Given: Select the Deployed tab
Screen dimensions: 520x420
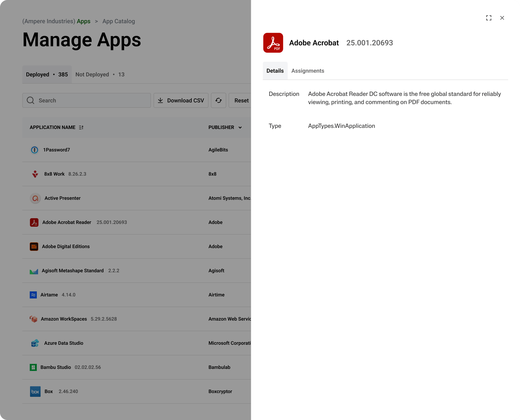Looking at the screenshot, I should pos(37,74).
